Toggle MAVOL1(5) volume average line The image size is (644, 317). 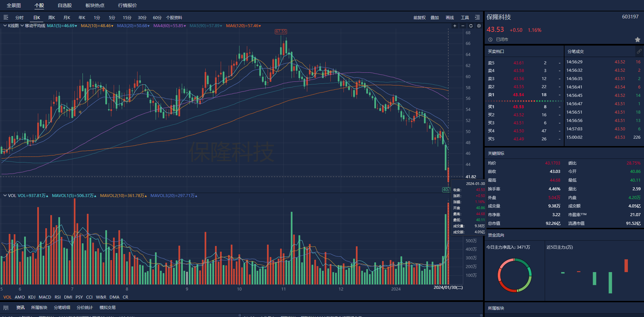[x=74, y=196]
